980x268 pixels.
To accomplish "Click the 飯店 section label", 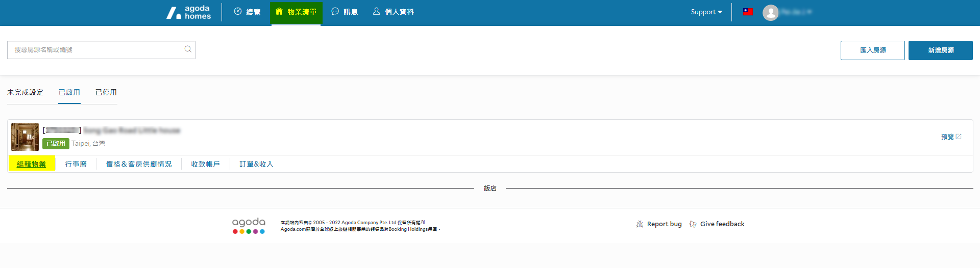I will coord(490,189).
